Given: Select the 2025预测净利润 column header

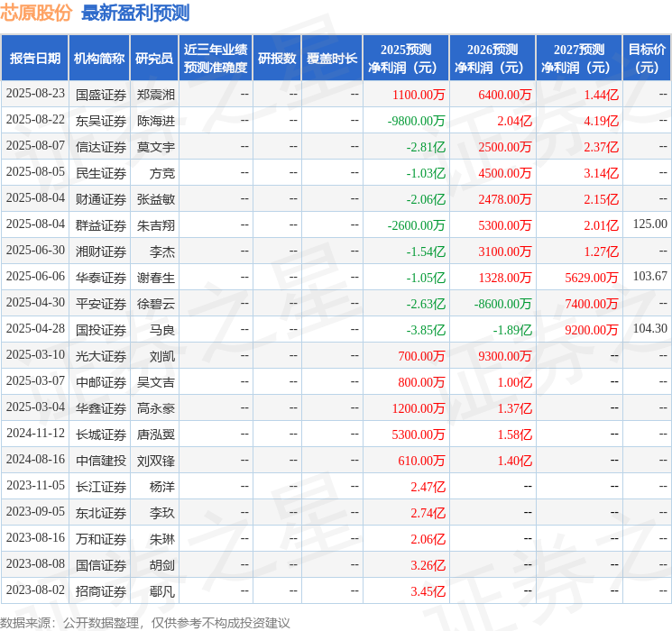Looking at the screenshot, I should coord(406,58).
